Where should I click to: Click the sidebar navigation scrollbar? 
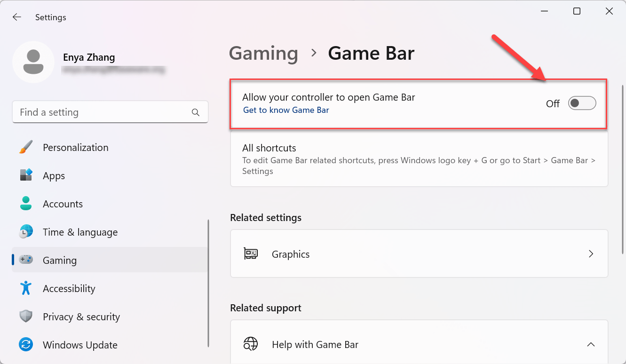[208, 284]
